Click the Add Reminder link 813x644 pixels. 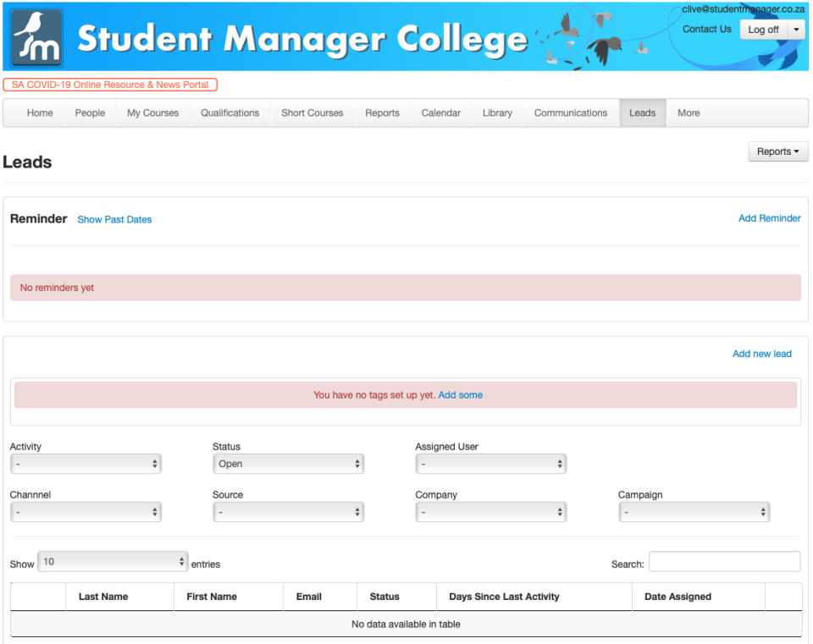(769, 218)
